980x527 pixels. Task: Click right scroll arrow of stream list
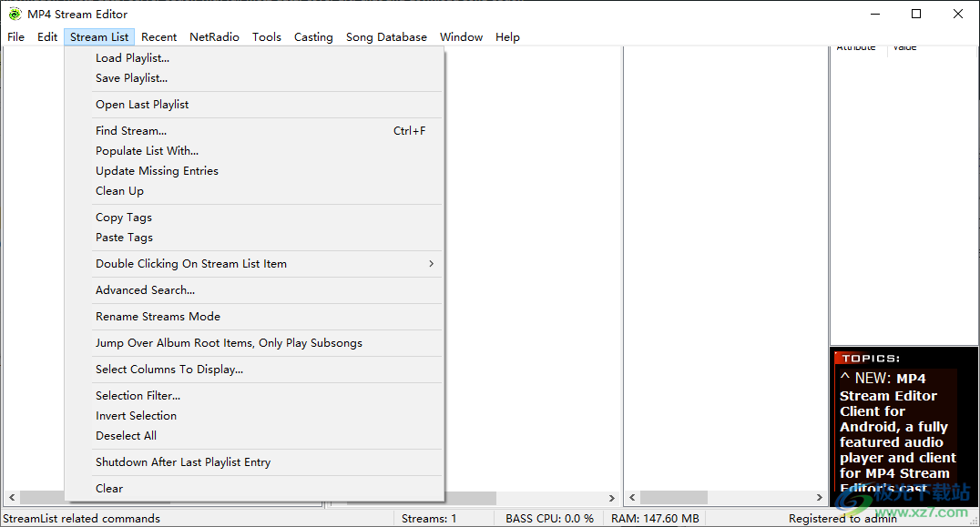click(x=612, y=498)
